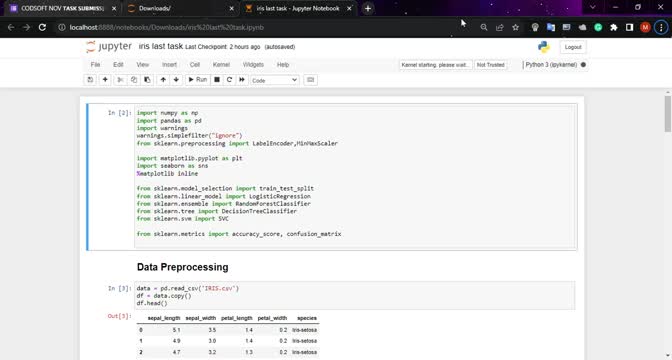Paste cells below icon
The image size is (672, 360).
point(147,80)
